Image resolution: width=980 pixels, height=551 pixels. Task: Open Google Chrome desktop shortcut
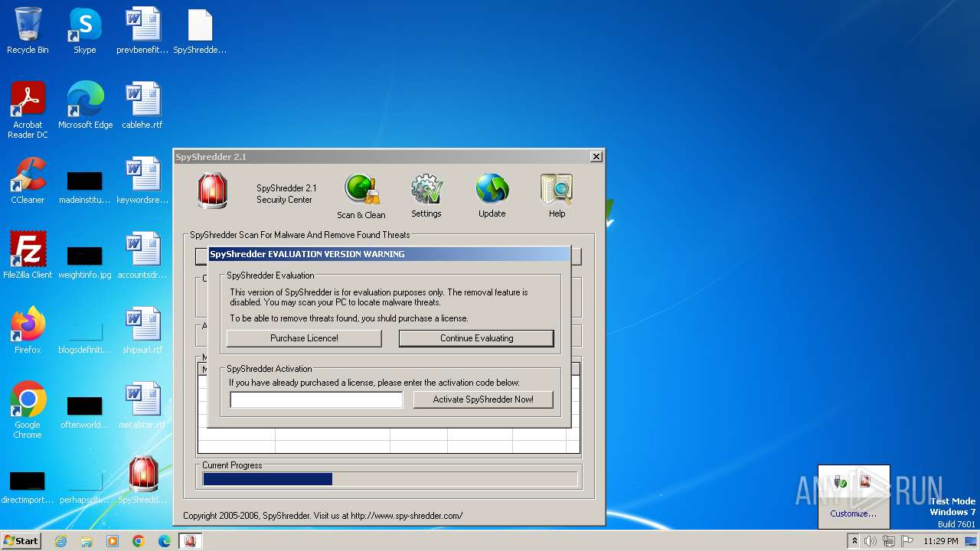pyautogui.click(x=28, y=410)
